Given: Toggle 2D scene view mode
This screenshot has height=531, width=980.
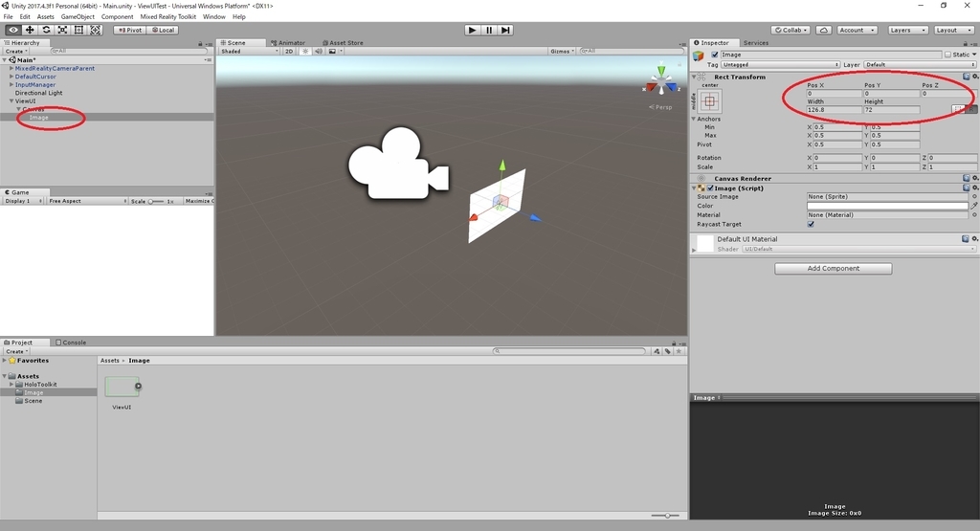Looking at the screenshot, I should (289, 52).
